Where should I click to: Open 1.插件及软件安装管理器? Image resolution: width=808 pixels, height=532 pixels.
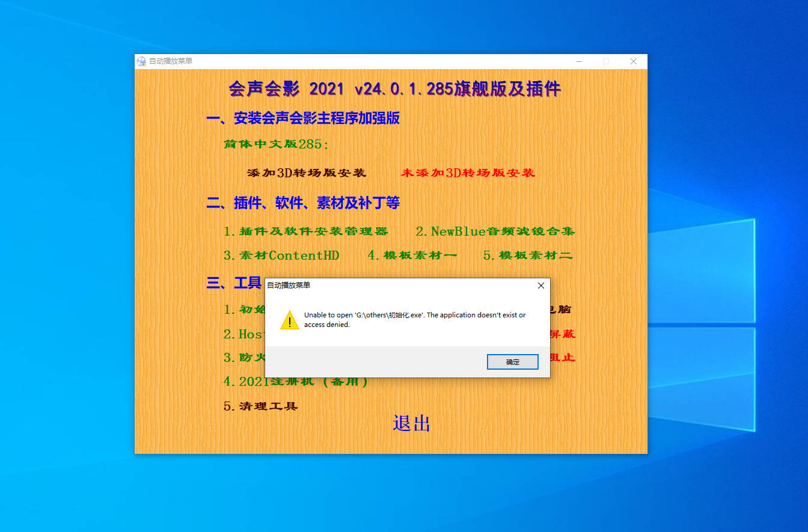306,231
